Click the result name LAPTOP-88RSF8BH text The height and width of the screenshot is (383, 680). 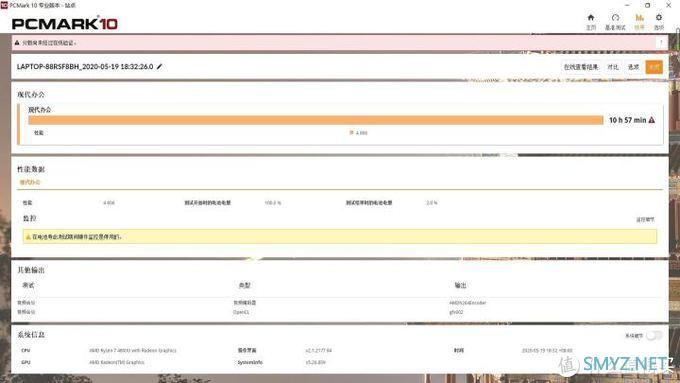click(x=85, y=66)
